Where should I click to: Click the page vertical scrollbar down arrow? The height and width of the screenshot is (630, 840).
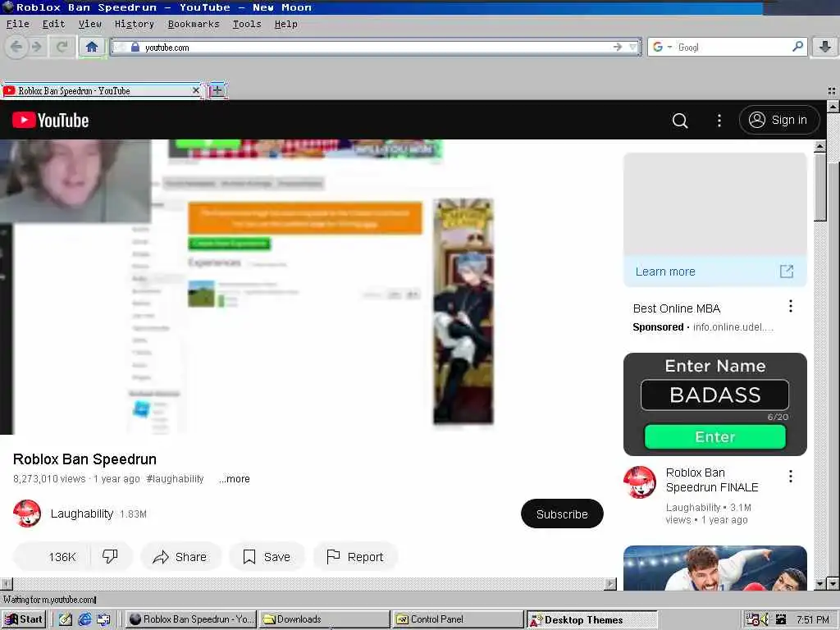833,583
